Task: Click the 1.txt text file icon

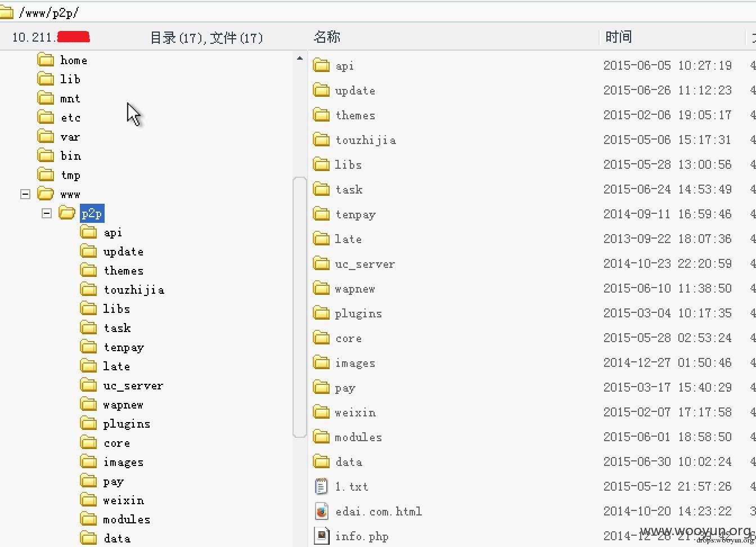Action: pyautogui.click(x=321, y=486)
